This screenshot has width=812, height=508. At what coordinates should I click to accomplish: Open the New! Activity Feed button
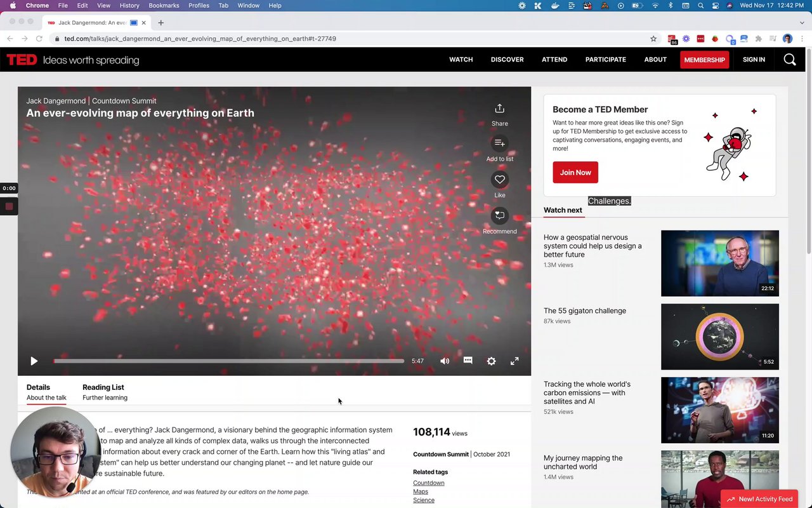759,499
